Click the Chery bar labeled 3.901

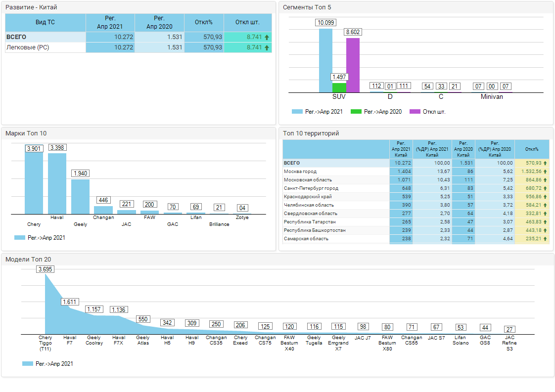tap(34, 183)
